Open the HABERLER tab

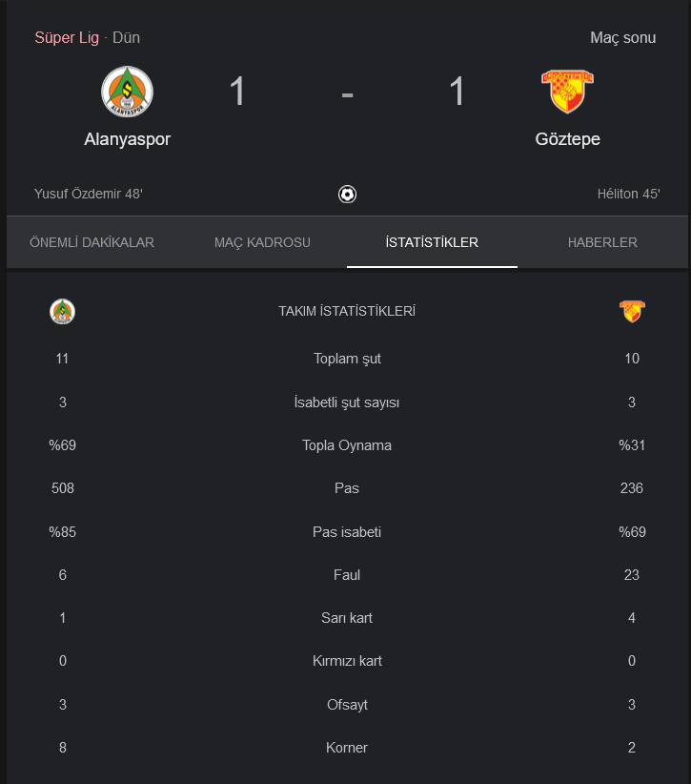click(602, 242)
